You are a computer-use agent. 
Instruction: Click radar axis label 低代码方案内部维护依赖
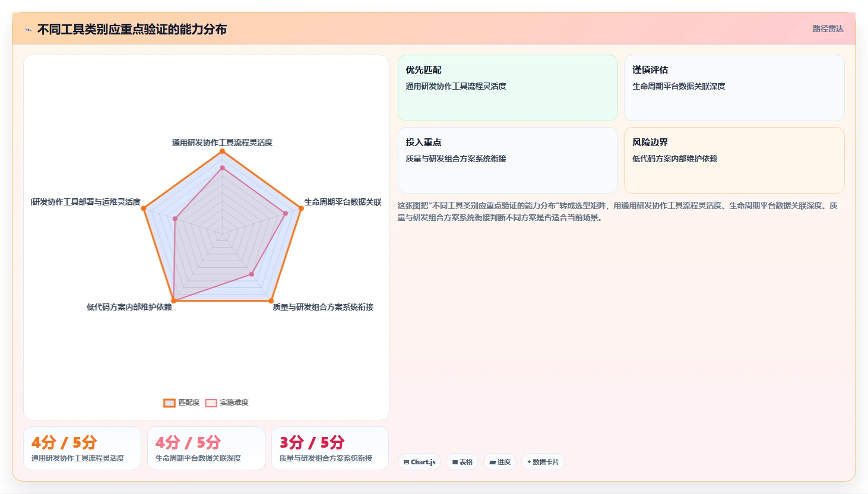(x=129, y=307)
